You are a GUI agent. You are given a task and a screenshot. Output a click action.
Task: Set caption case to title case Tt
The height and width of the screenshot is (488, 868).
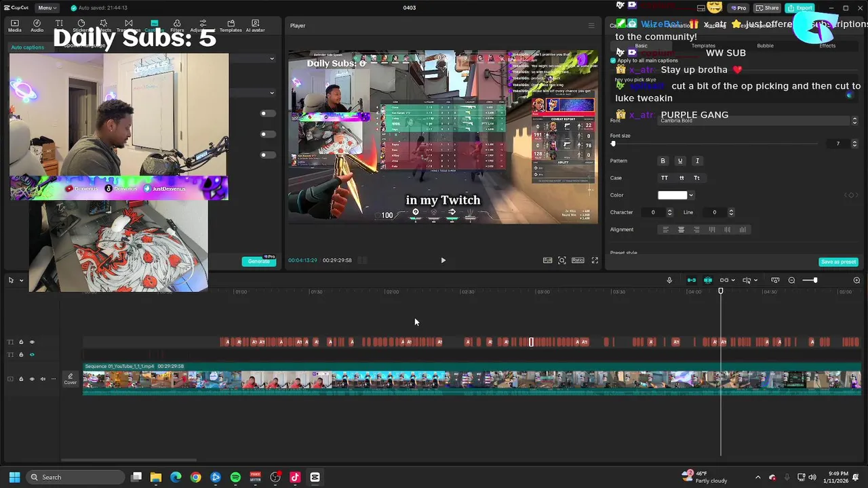click(x=696, y=178)
